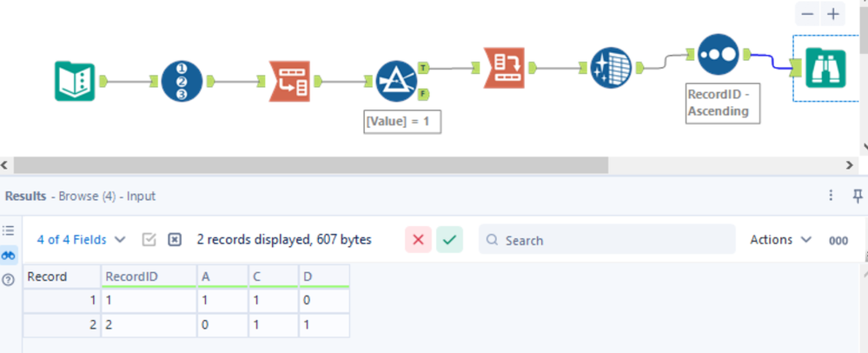Click the 000 number format button
The height and width of the screenshot is (353, 868).
[838, 241]
